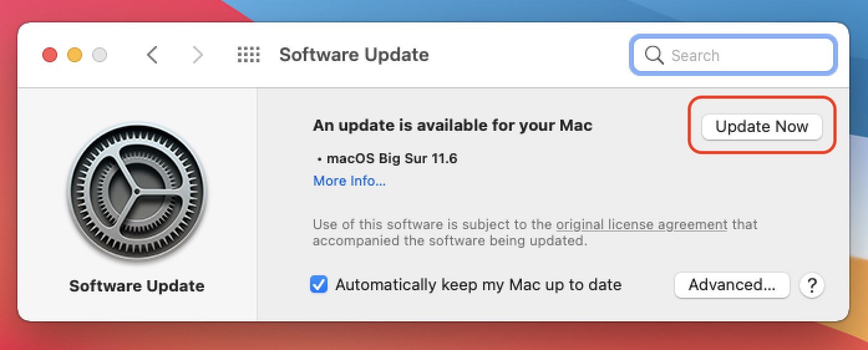The image size is (868, 350).
Task: Click the magnifying glass search icon
Action: (654, 55)
